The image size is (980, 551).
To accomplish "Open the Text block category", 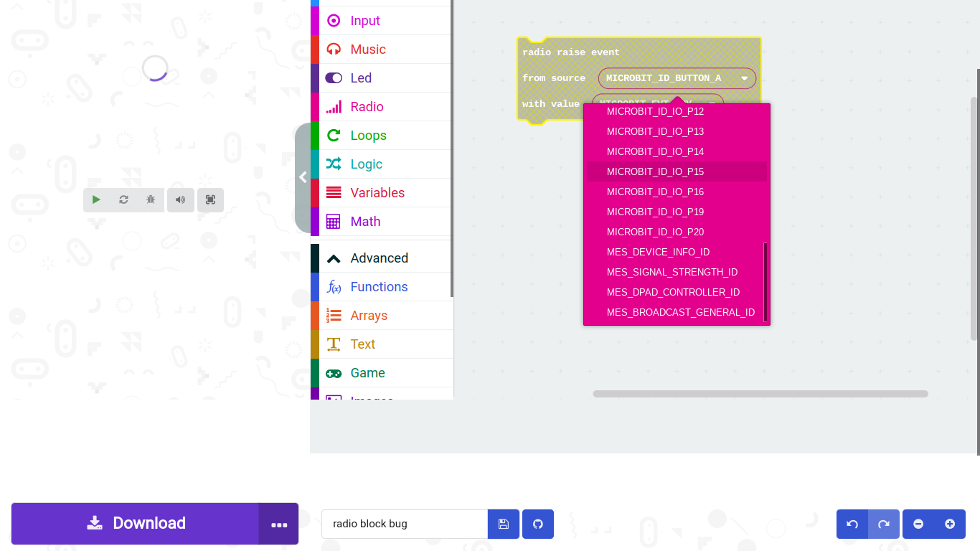I will [x=382, y=344].
